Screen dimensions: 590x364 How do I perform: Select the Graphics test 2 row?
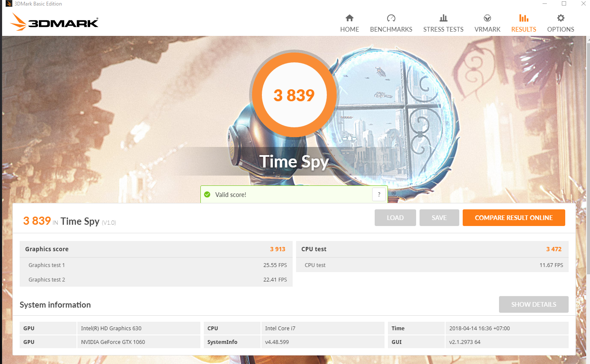(x=156, y=280)
